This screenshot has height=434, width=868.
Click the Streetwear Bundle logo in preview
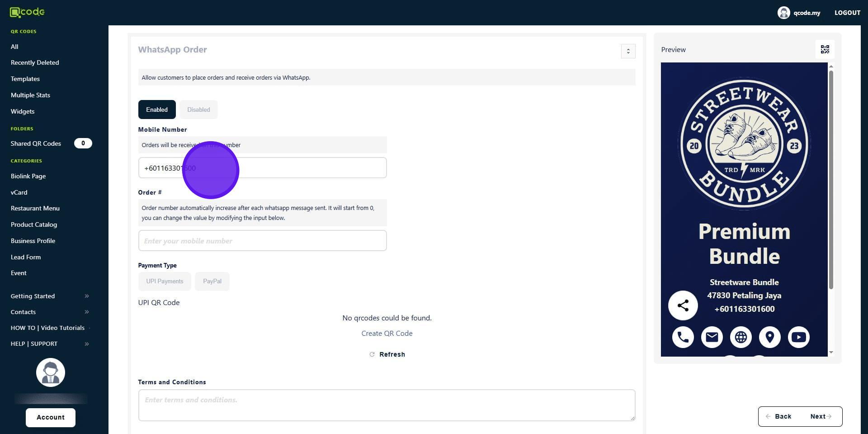click(x=744, y=144)
